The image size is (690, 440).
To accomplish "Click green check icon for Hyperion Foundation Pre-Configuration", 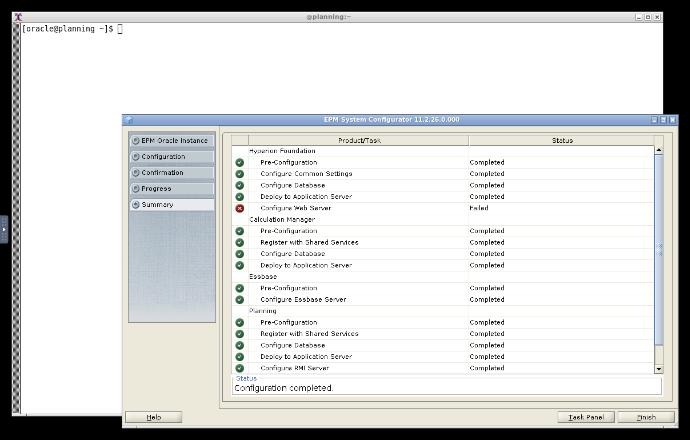I will click(x=239, y=162).
